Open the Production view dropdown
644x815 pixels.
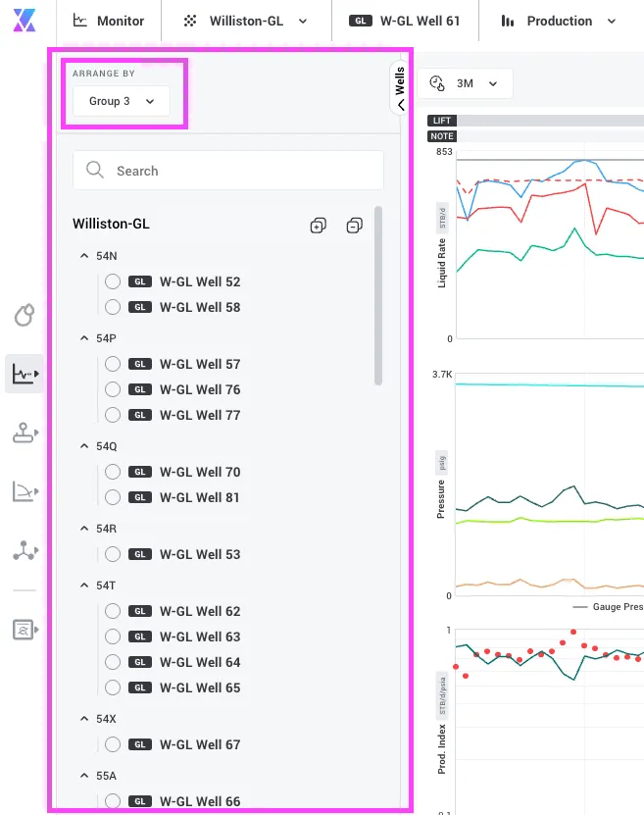[559, 21]
